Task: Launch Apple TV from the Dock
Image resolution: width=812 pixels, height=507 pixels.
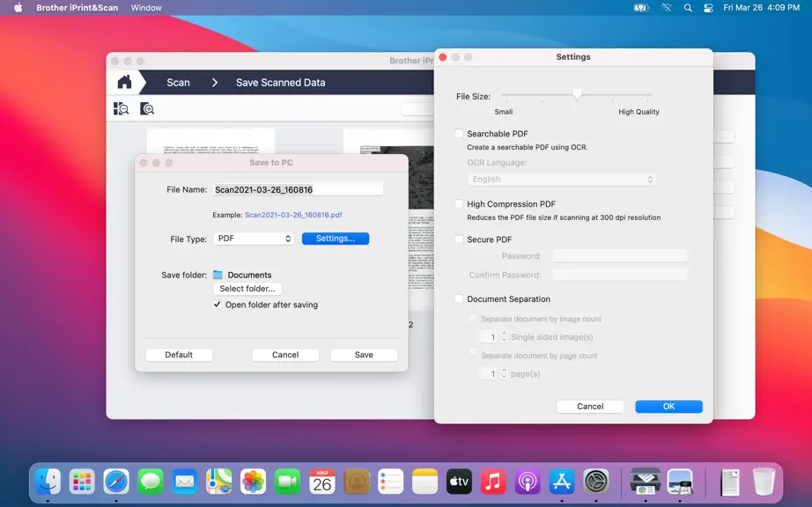Action: (459, 481)
